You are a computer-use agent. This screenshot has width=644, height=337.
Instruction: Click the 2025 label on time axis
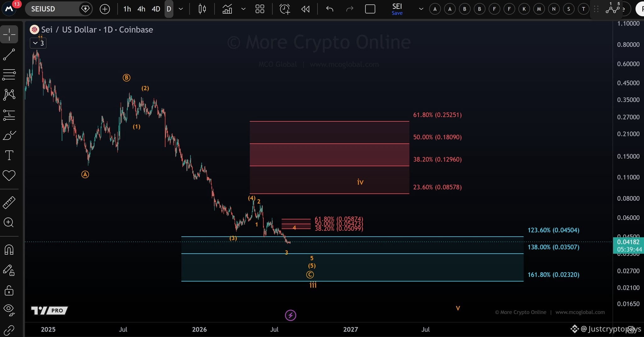[x=48, y=329]
